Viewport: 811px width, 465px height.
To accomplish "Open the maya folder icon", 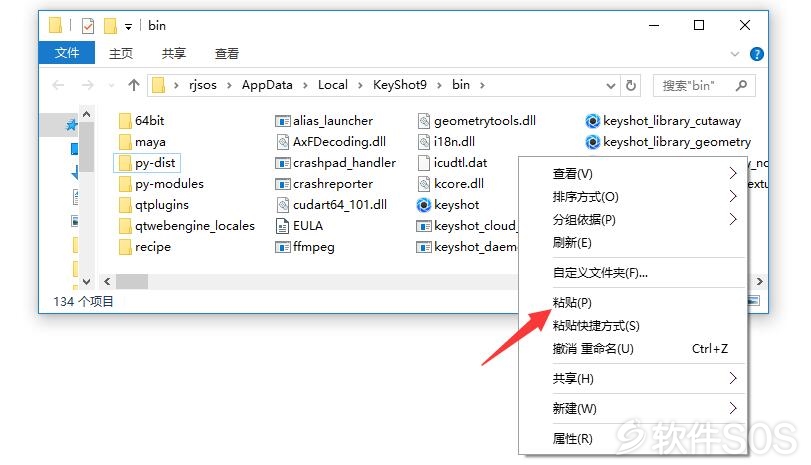I will pyautogui.click(x=125, y=142).
